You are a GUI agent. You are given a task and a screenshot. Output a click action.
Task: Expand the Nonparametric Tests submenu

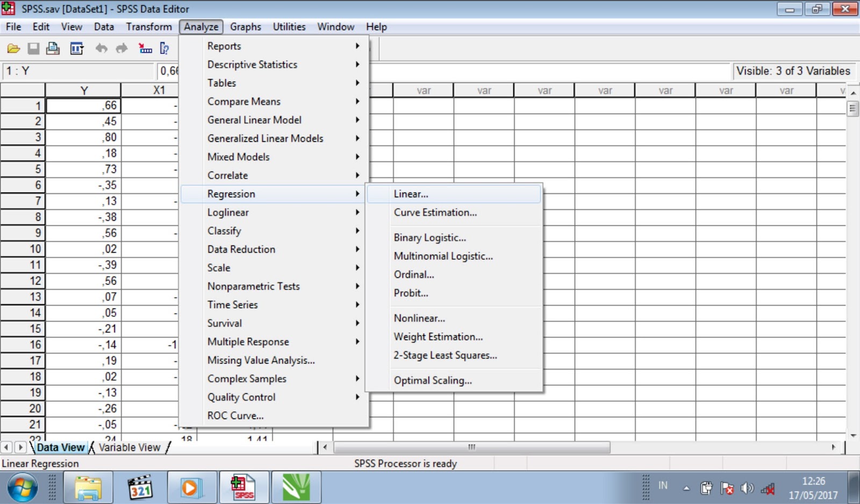pos(274,286)
